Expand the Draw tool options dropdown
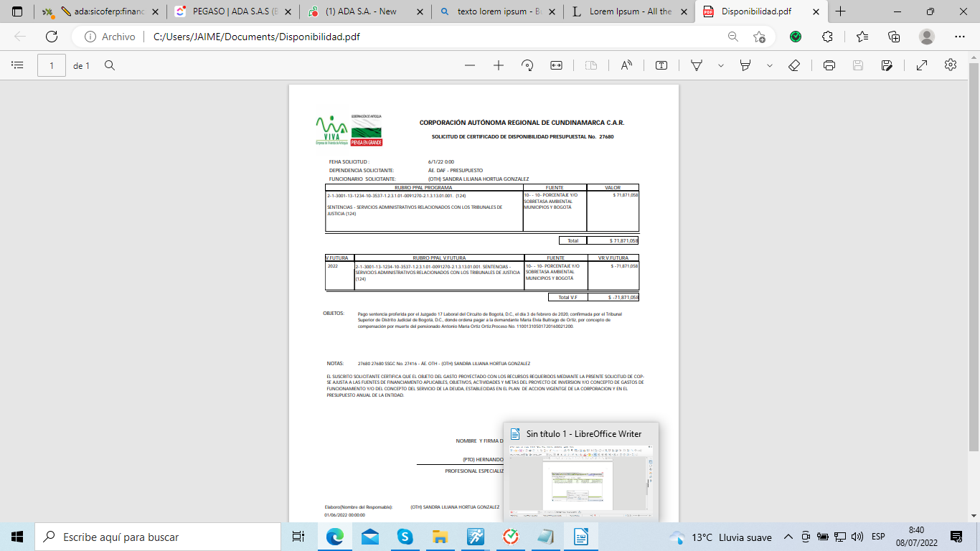The image size is (980, 551). coord(721,65)
